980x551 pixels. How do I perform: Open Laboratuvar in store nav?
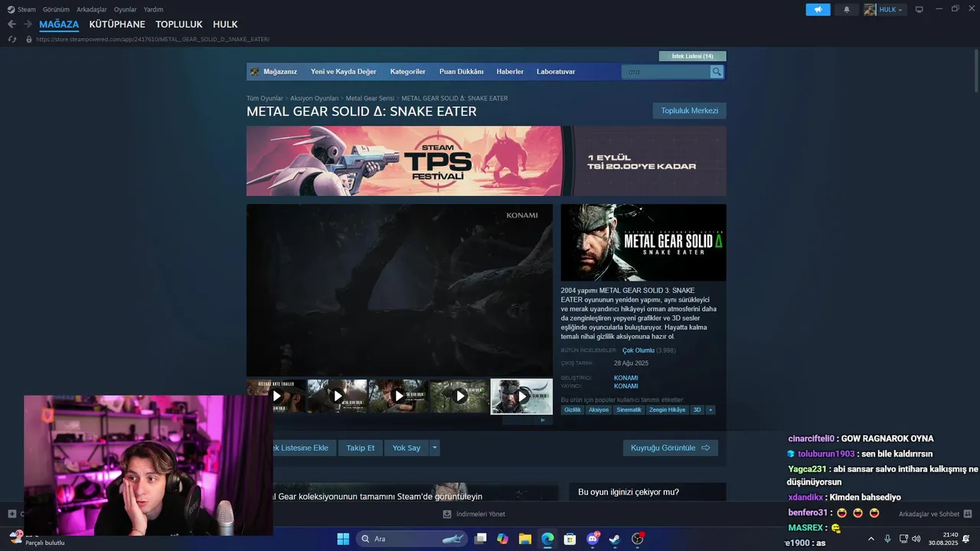point(556,72)
